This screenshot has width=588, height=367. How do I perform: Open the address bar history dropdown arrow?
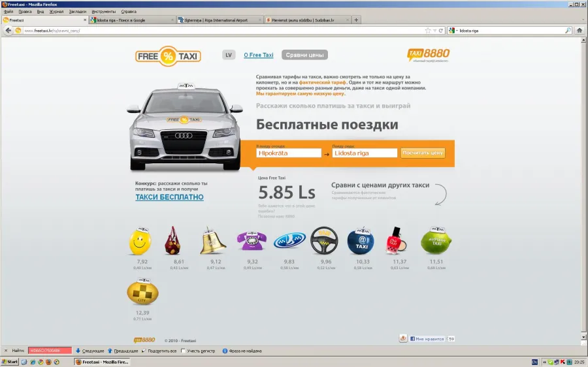(x=434, y=30)
